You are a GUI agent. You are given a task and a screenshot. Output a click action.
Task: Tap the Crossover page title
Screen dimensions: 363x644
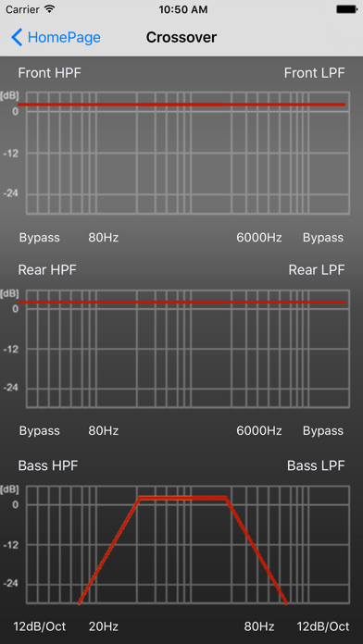(x=181, y=37)
